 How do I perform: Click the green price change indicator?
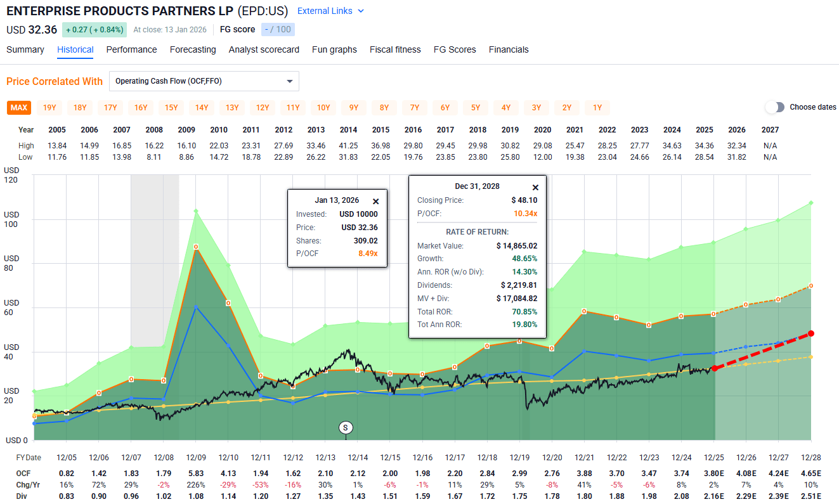(94, 29)
